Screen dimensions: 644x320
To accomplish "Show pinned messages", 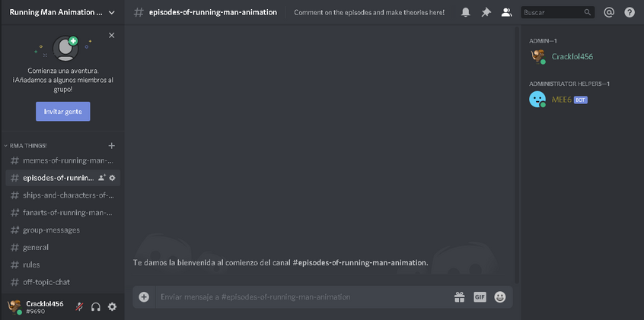I will 486,13.
